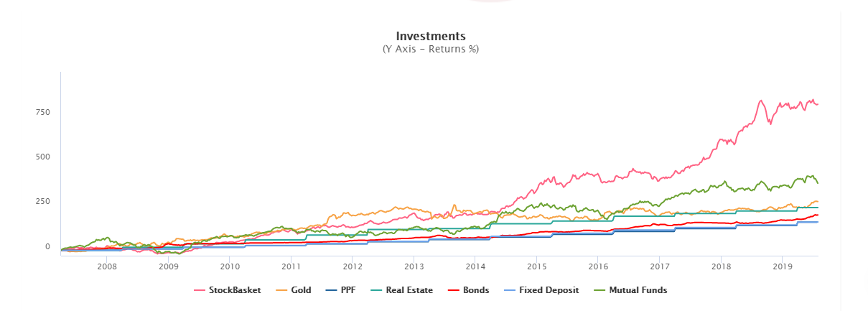Click the 2008 x-axis year label
The image size is (868, 311).
tap(107, 267)
